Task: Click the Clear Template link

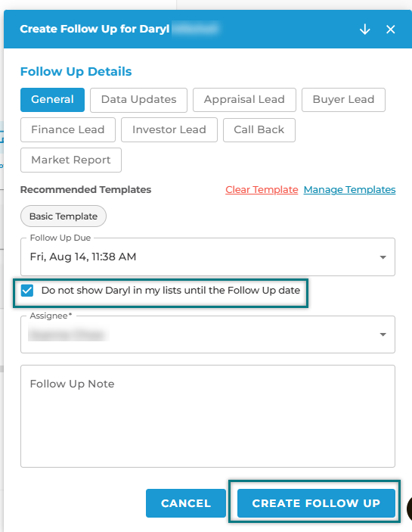Action: coord(262,190)
